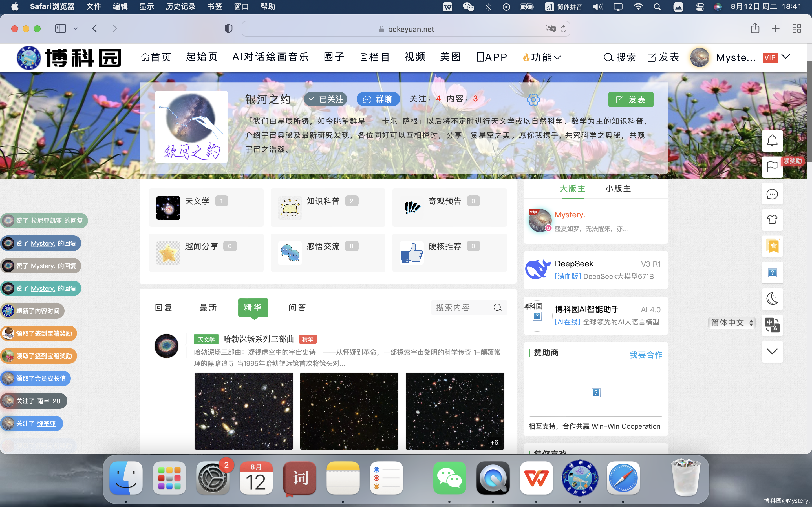Screen dimensions: 812x507
Task: Open the chat bubble messages icon
Action: 772,194
